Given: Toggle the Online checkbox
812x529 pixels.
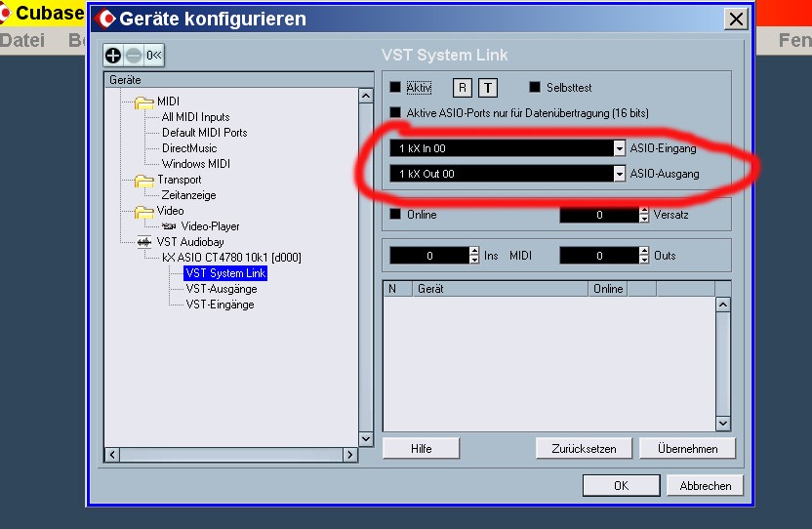Looking at the screenshot, I should (395, 214).
